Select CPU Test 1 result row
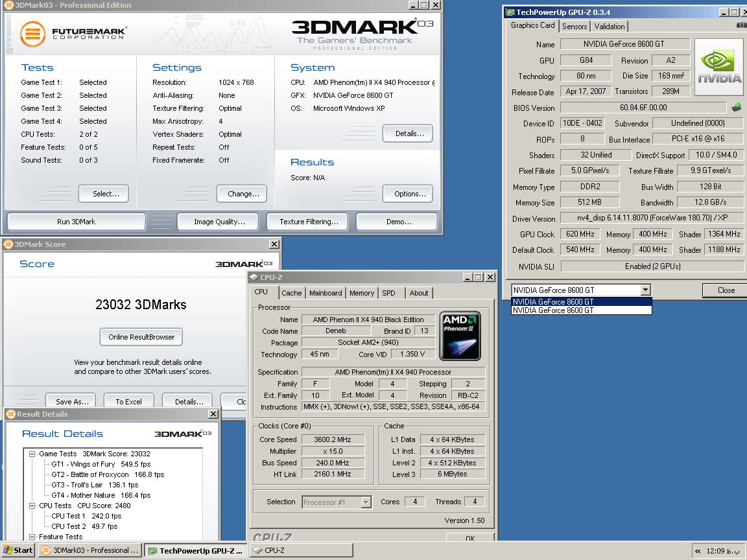Viewport: 747px width, 560px height. coord(86,516)
